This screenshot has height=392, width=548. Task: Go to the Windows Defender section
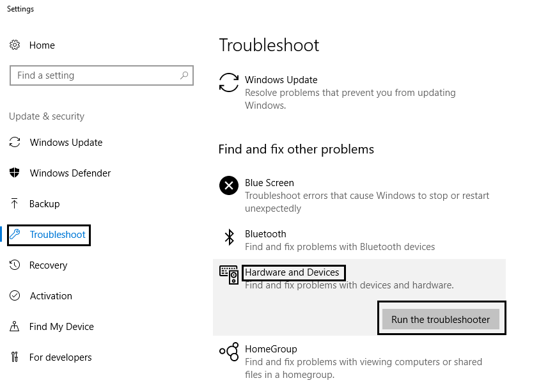pos(59,173)
